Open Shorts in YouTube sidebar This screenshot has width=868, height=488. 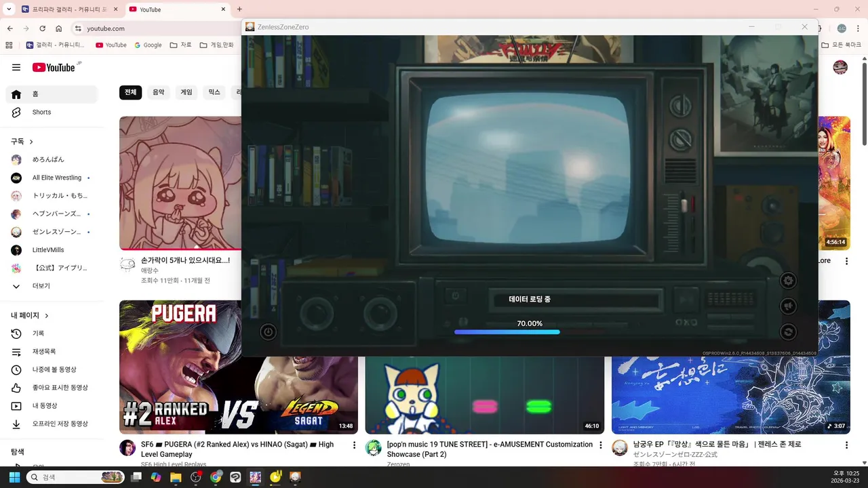point(52,112)
